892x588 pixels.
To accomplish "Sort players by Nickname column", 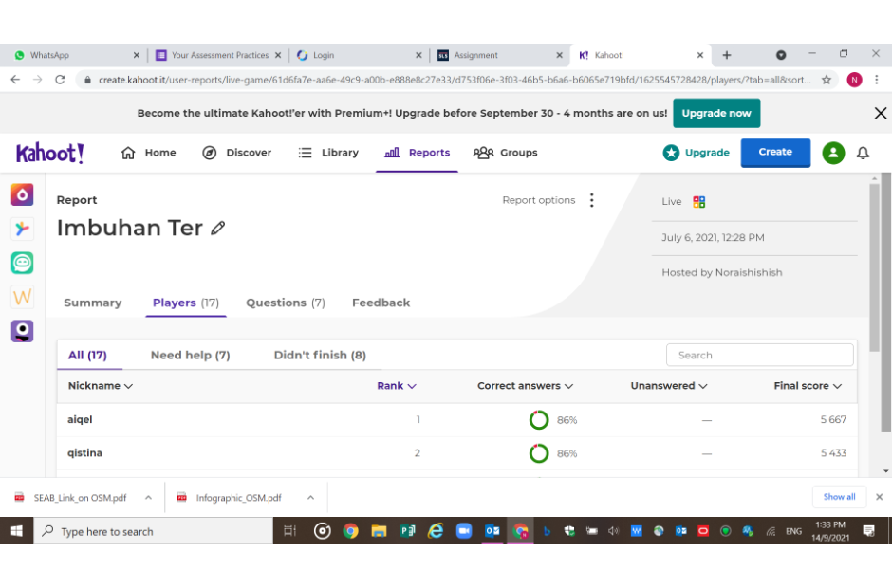I will tap(100, 386).
